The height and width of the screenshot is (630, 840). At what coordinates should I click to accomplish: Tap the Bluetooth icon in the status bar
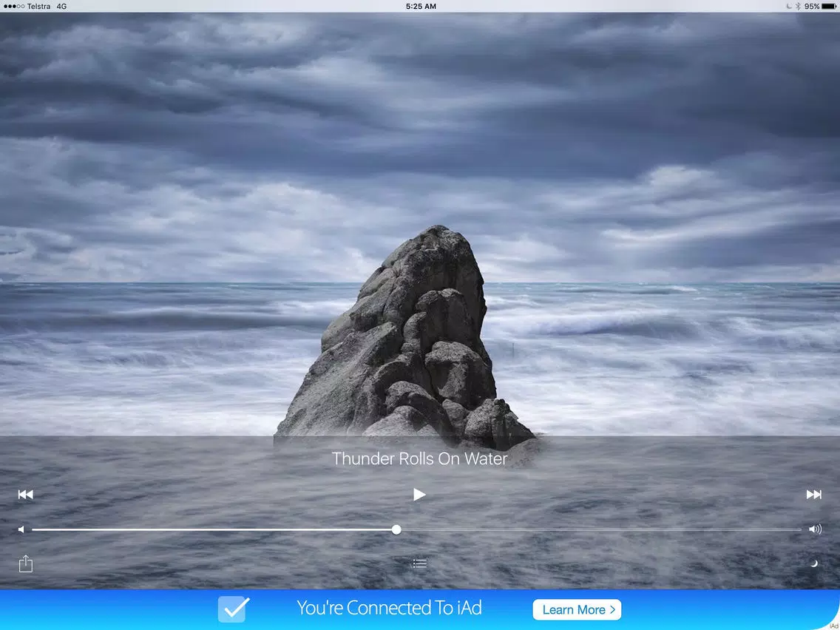pyautogui.click(x=798, y=6)
